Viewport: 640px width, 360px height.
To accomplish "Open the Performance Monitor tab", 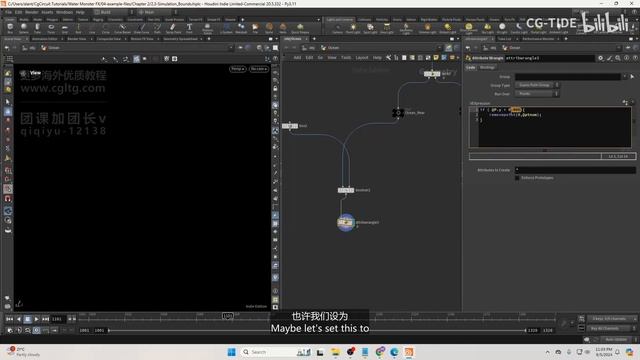I will point(538,39).
